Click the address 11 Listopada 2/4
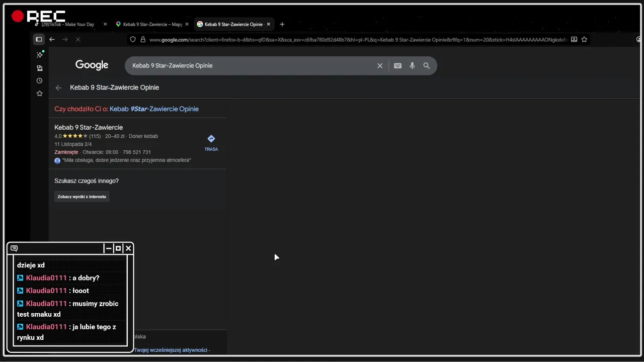Screen dimensions: 644x362 tap(73, 144)
